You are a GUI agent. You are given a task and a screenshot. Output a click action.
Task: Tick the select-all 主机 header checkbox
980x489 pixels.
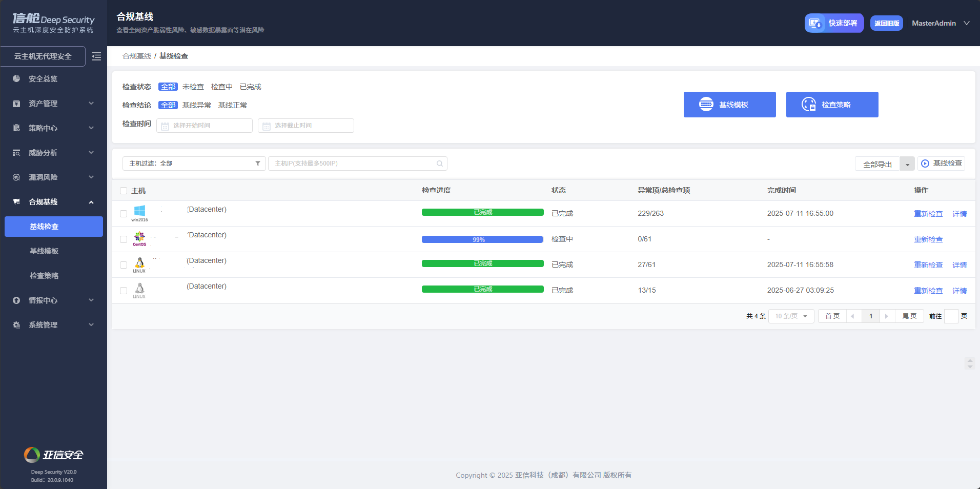click(x=124, y=191)
